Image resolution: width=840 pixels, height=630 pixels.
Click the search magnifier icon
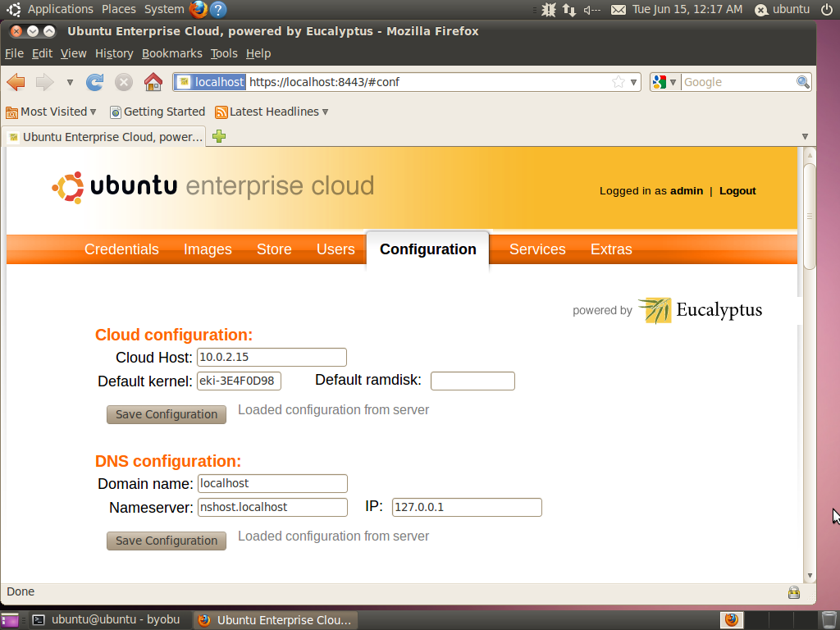pos(802,82)
